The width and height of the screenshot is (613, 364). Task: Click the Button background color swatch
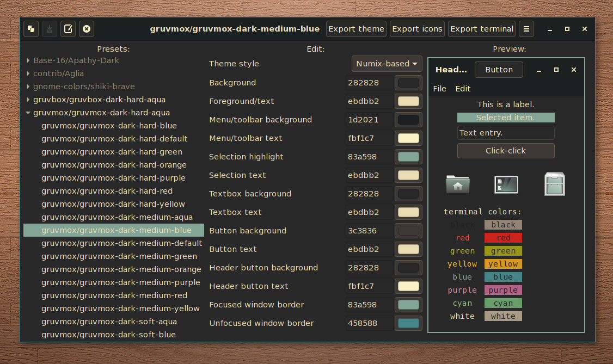pyautogui.click(x=408, y=231)
